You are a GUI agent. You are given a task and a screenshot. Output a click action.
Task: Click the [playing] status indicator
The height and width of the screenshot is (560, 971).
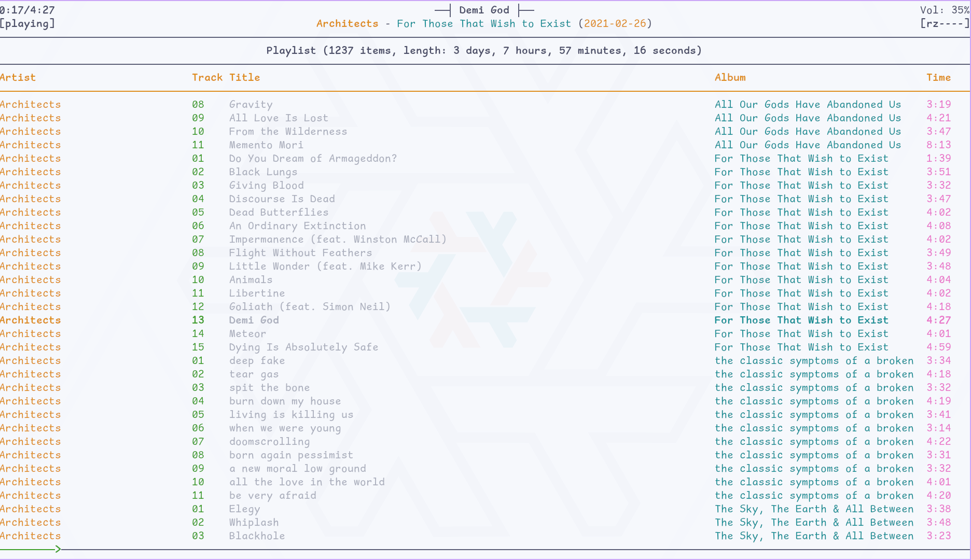point(27,23)
